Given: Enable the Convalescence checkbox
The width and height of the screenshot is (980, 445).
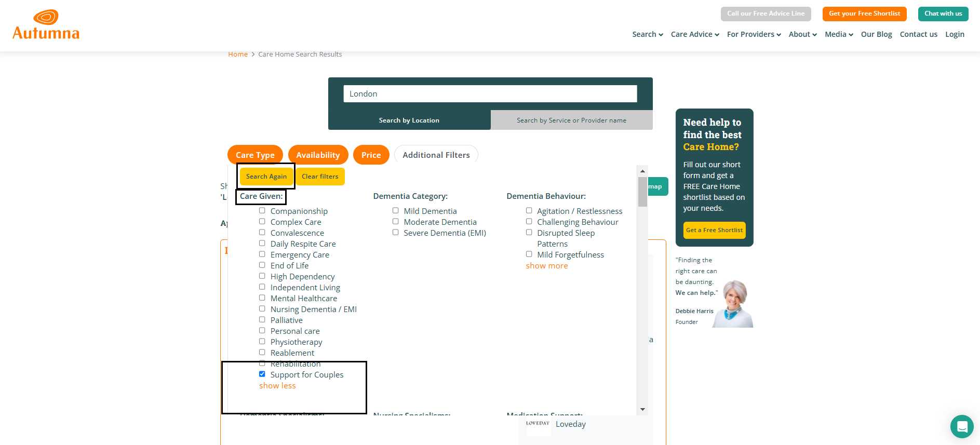Looking at the screenshot, I should click(x=262, y=233).
